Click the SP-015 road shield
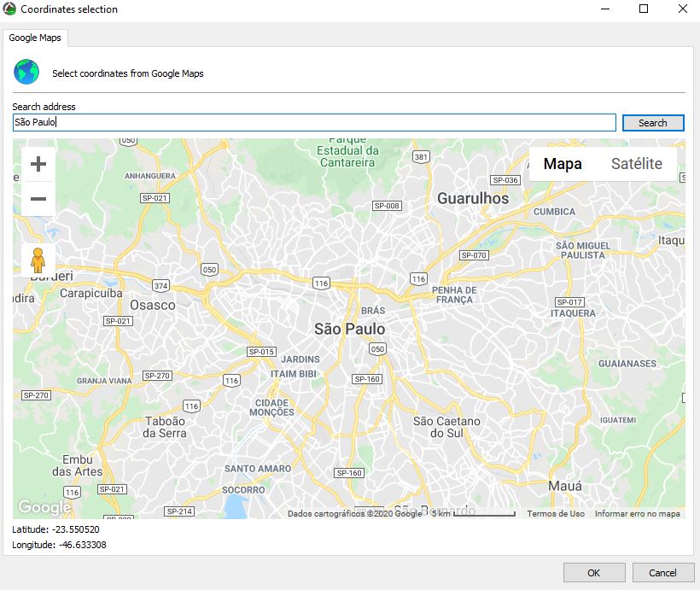Viewport: 700px width, 590px height. click(x=261, y=352)
